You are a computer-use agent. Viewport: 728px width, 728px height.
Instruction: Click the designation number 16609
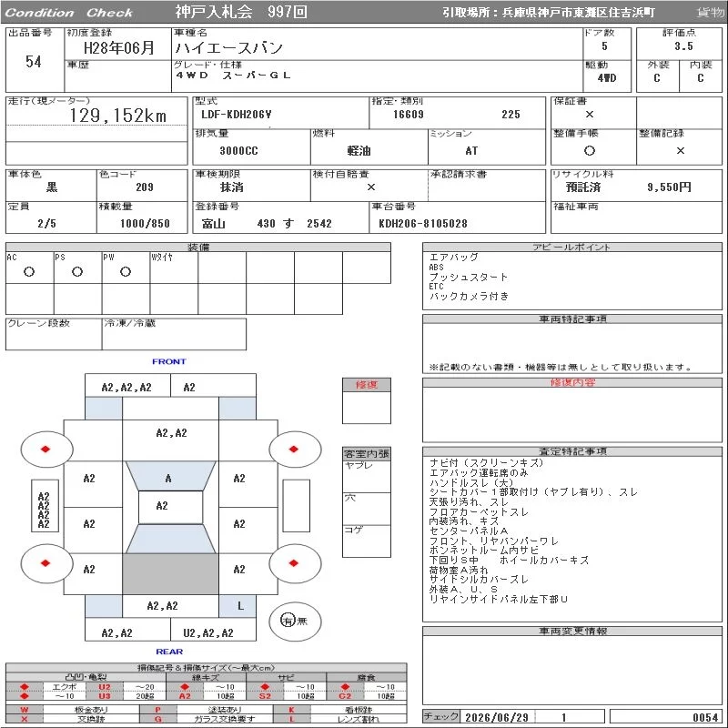tap(409, 115)
